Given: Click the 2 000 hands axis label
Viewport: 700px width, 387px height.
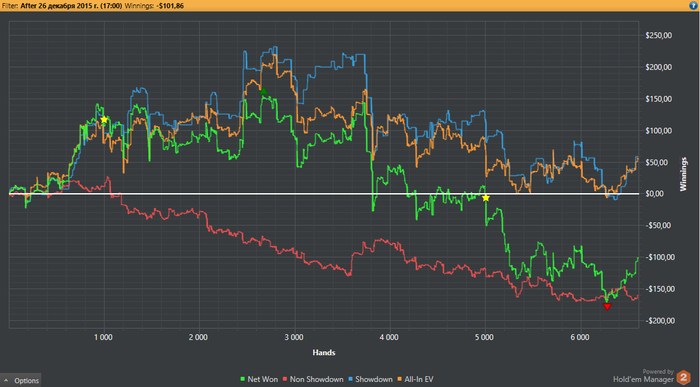Looking at the screenshot, I should (198, 337).
